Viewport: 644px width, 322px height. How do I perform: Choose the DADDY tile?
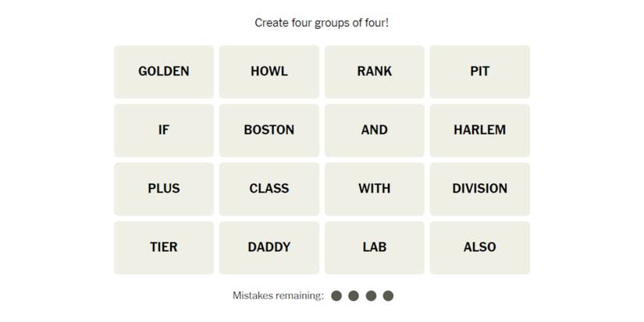click(x=269, y=247)
